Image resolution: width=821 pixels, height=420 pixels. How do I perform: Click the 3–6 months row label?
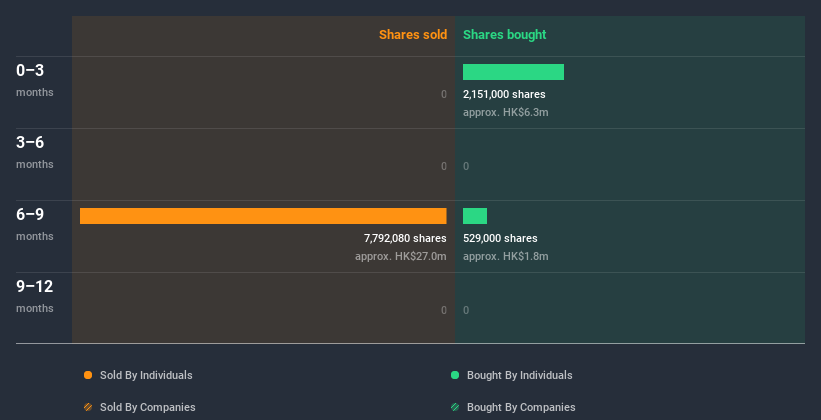click(35, 152)
